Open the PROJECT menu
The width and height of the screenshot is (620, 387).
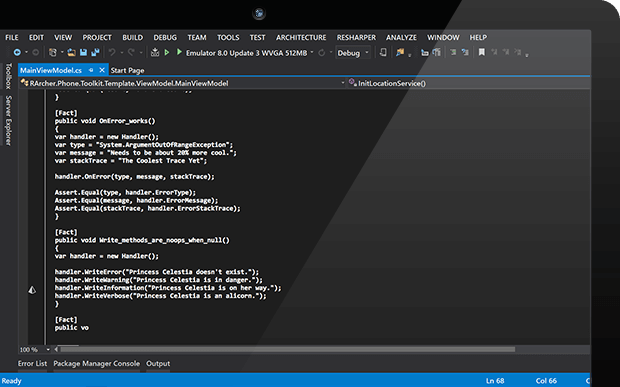(97, 38)
